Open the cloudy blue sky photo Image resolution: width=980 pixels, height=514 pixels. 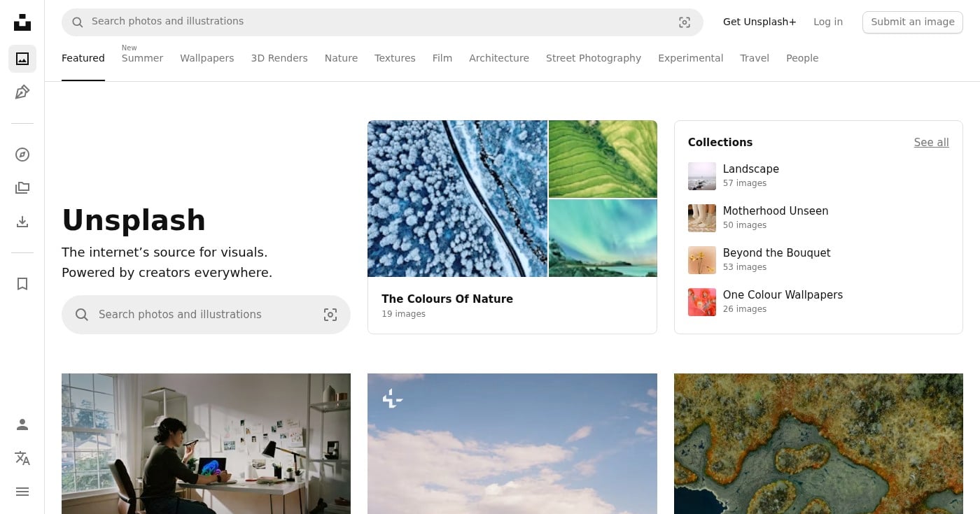512,443
